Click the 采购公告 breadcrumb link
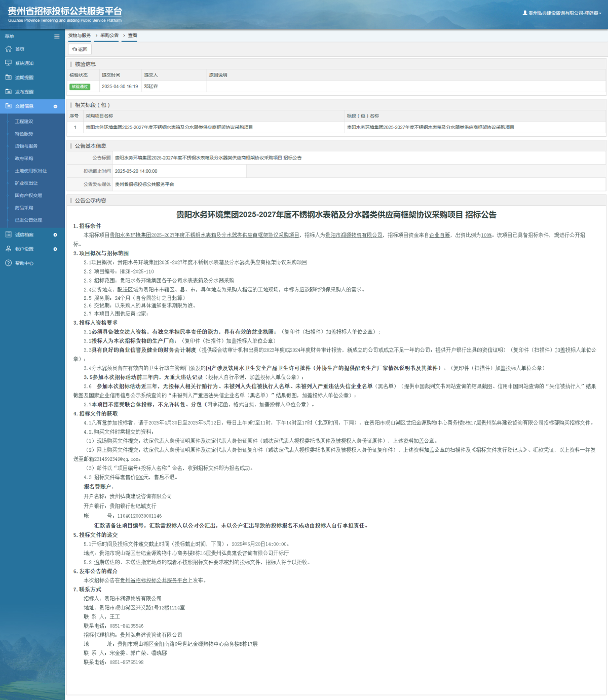The width and height of the screenshot is (608, 700). click(x=109, y=35)
